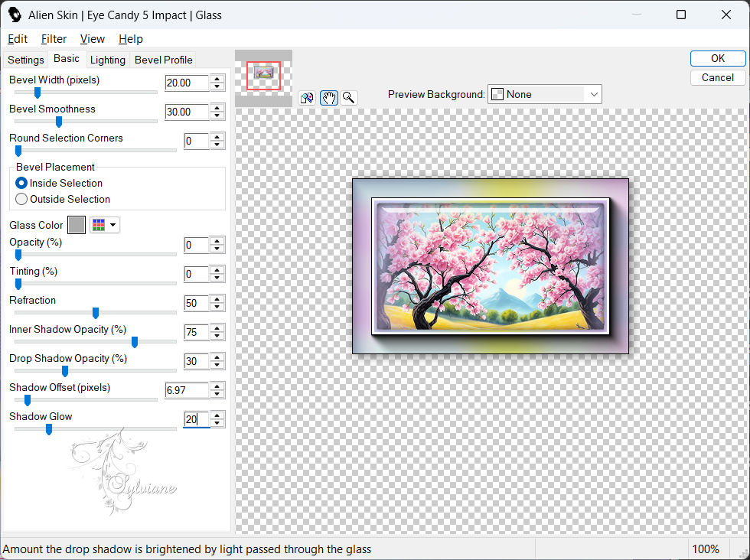This screenshot has width=750, height=560.
Task: Increase Shadow Offset with the up arrow
Action: tap(217, 386)
